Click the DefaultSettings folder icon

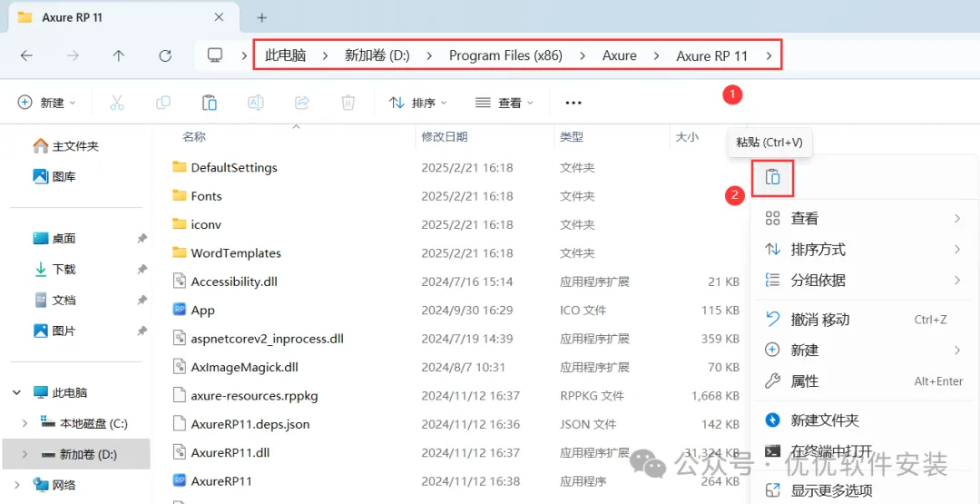pyautogui.click(x=180, y=167)
